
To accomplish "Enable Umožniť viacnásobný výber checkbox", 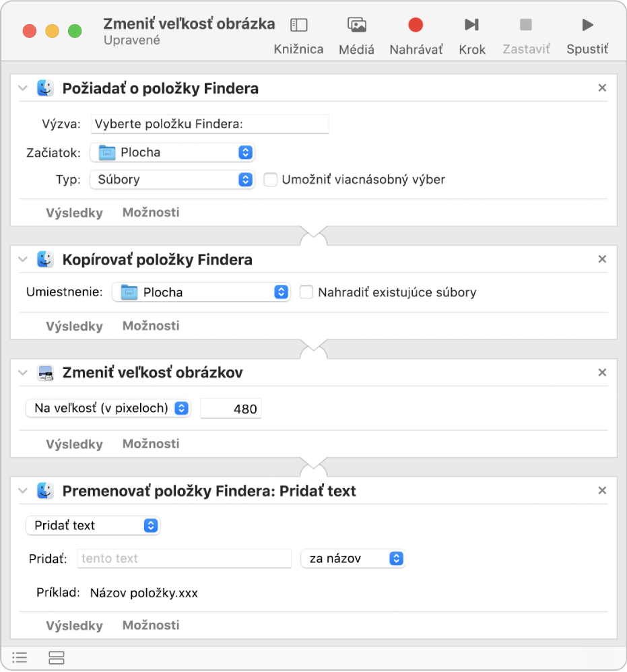I will [x=271, y=180].
